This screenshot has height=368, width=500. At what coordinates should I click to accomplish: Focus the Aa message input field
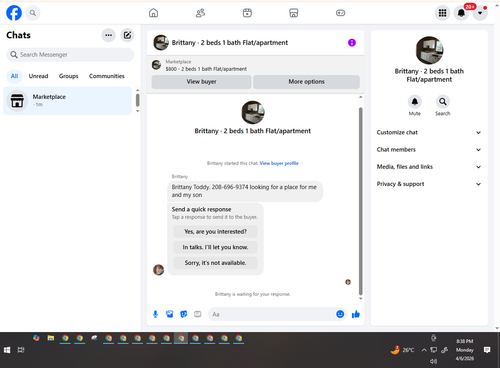coord(272,314)
